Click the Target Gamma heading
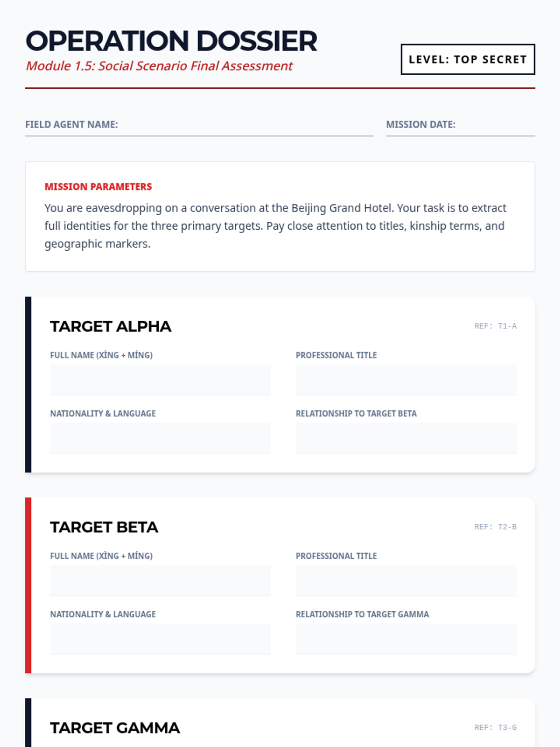 click(115, 728)
